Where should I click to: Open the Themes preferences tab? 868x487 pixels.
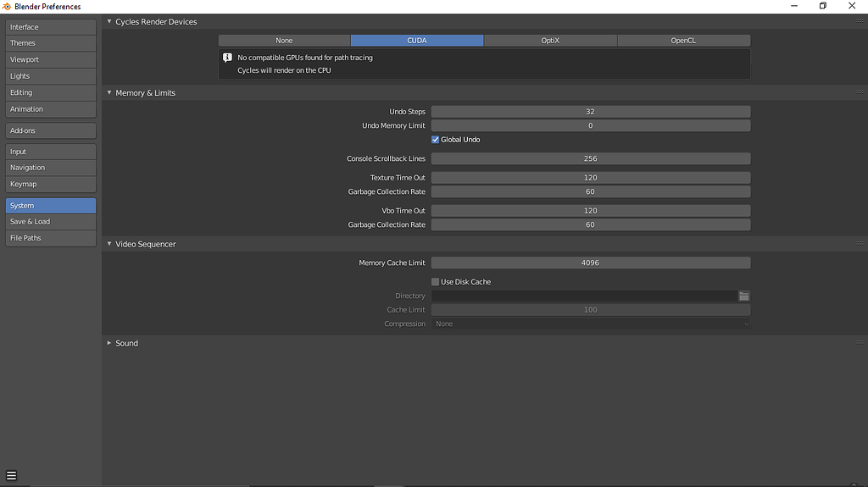(x=51, y=43)
